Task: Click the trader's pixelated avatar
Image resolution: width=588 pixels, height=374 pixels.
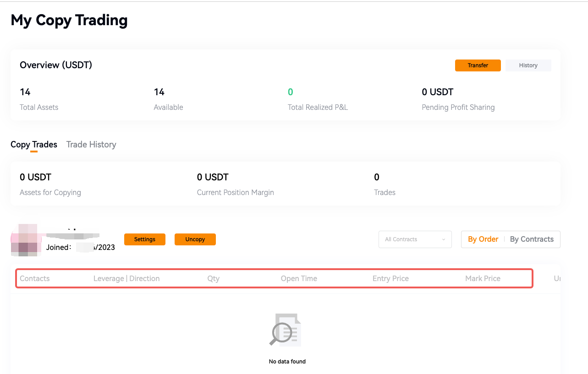Action: click(x=26, y=240)
